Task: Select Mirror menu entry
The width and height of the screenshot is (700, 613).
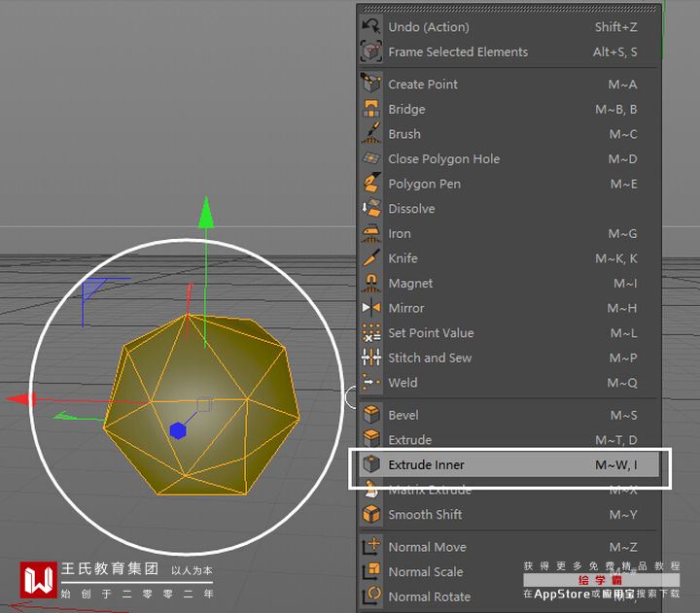Action: coord(508,308)
